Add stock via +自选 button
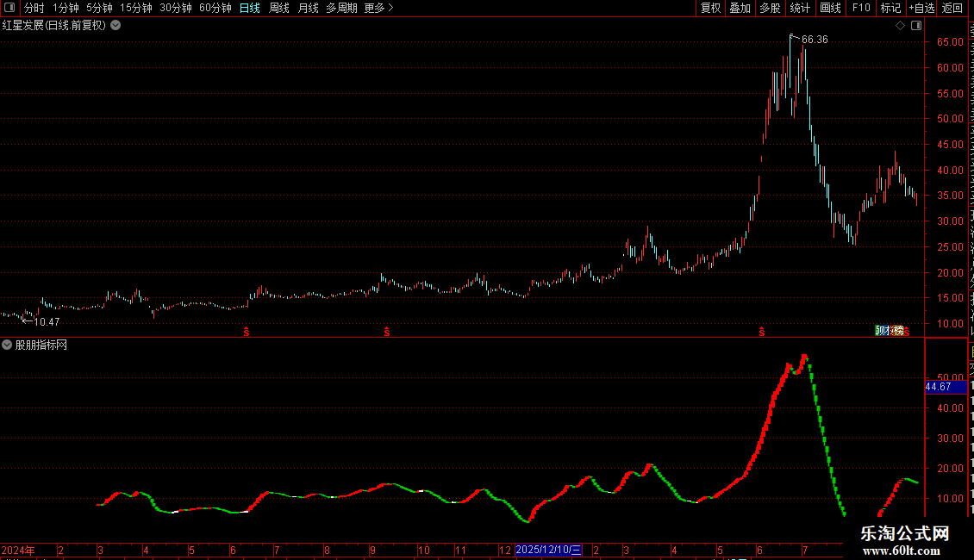Screen dimensions: 974x560 (921, 8)
